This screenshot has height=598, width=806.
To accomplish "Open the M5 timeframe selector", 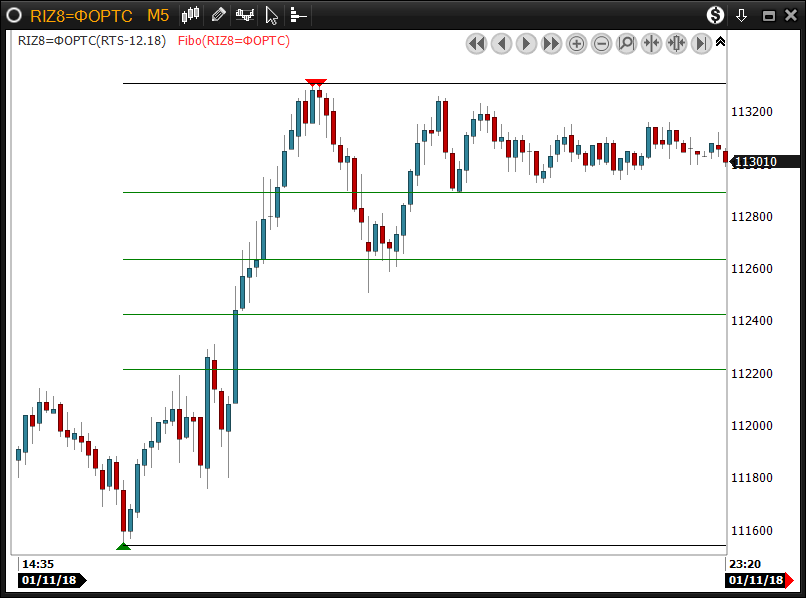I will pos(158,15).
